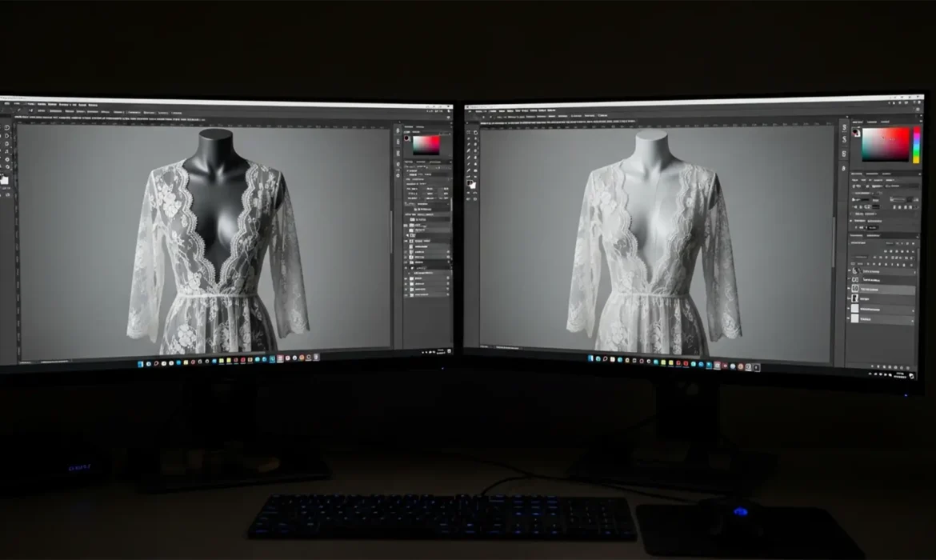Select the Lasso tool on the right monitor
This screenshot has width=936, height=560.
coord(469,139)
